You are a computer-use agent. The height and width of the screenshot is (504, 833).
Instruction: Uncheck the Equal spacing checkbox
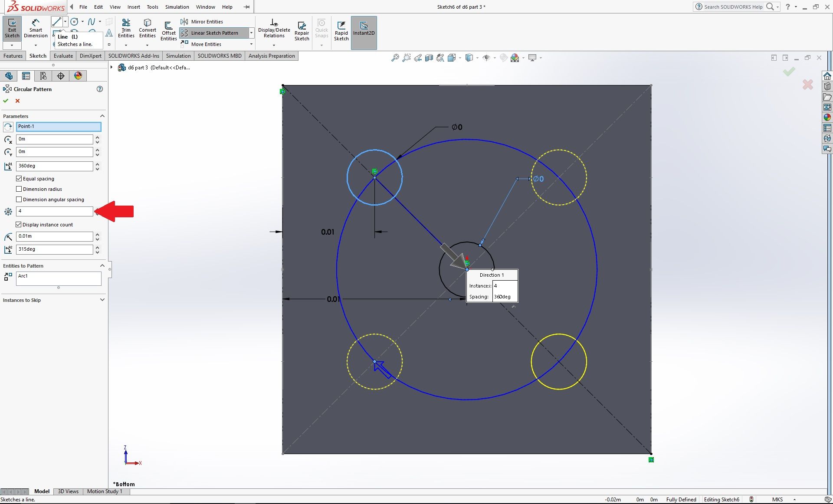[19, 178]
